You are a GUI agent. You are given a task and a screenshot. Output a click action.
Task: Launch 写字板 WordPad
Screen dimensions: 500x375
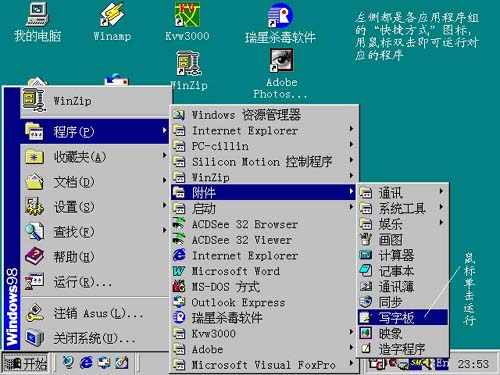(x=403, y=317)
